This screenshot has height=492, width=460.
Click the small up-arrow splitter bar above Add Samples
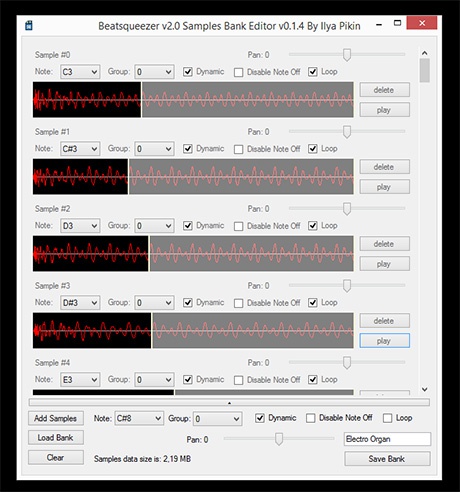(229, 403)
